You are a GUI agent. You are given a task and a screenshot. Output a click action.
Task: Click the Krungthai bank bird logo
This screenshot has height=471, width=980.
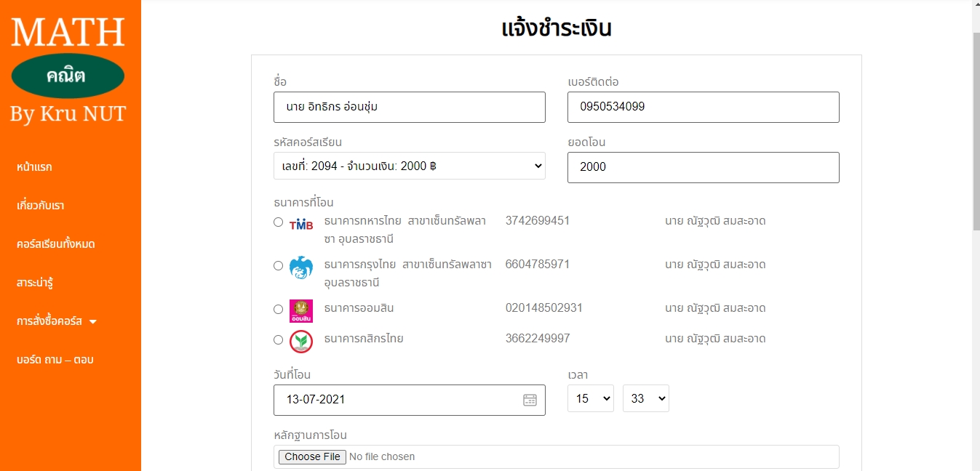[300, 267]
